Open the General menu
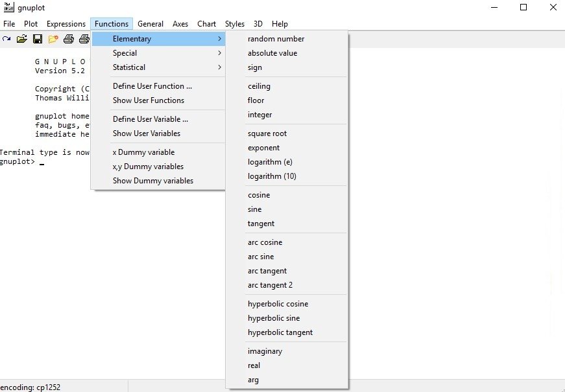This screenshot has height=392, width=565. coord(150,24)
